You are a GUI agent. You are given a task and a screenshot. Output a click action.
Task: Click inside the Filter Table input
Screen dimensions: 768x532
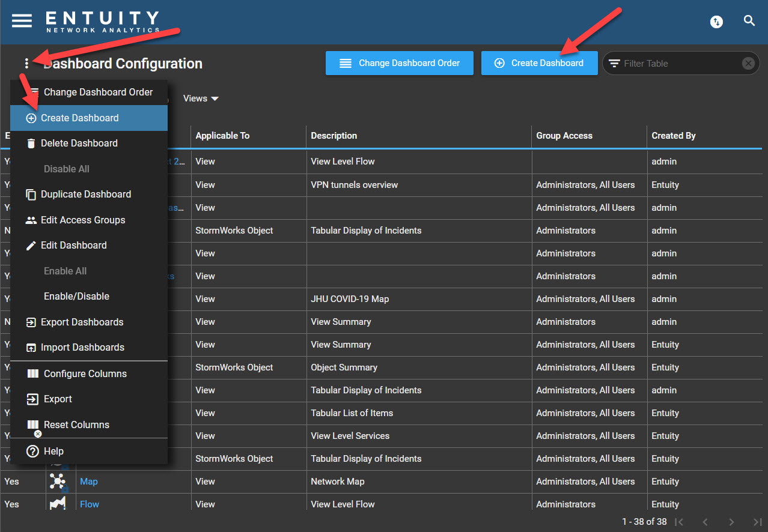[x=678, y=64]
